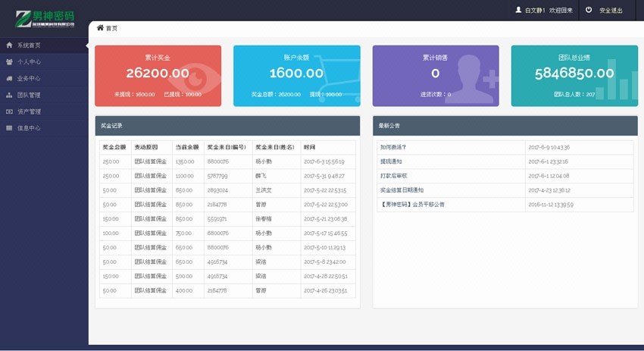Click the name 兰洪文 in the table
The height and width of the screenshot is (351, 644).
[x=263, y=190]
